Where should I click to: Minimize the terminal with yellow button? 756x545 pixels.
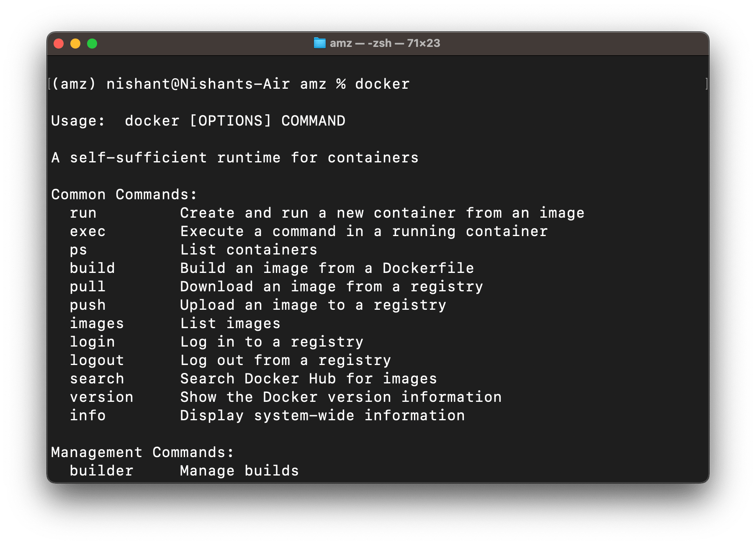coord(75,44)
